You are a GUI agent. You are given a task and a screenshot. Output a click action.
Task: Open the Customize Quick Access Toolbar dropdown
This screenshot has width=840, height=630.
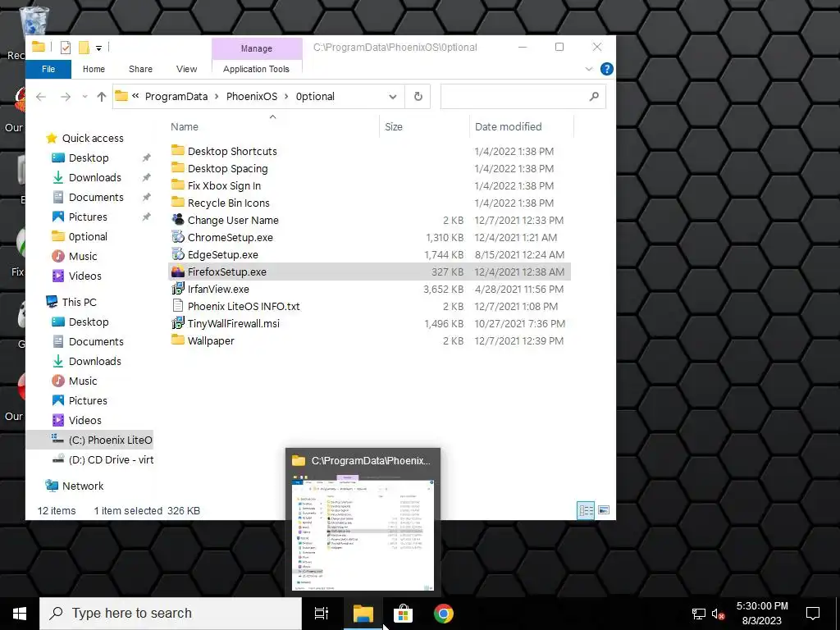pyautogui.click(x=98, y=48)
